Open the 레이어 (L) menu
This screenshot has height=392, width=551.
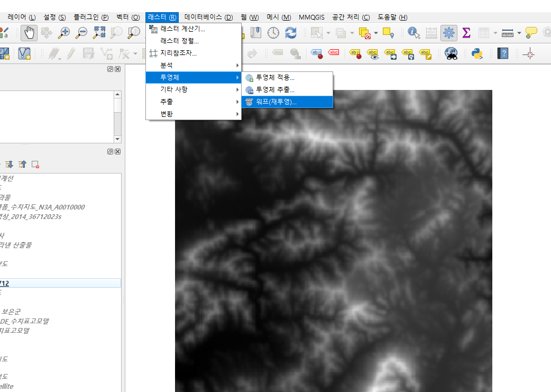(22, 17)
